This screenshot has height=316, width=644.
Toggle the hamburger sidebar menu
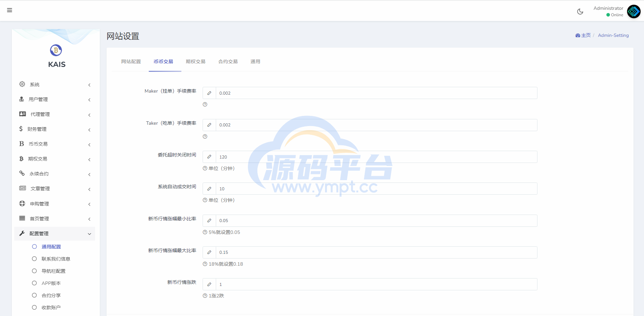(9, 10)
